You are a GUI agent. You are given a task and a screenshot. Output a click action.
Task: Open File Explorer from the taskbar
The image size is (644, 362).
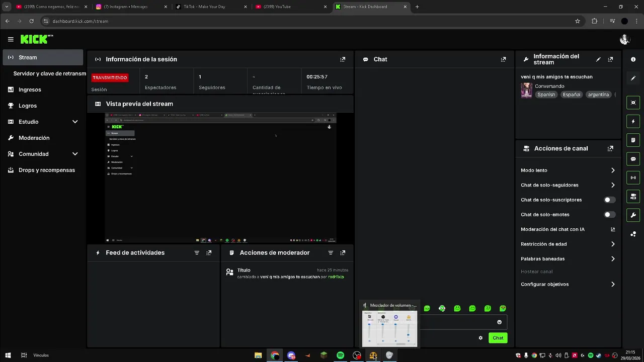click(x=258, y=355)
